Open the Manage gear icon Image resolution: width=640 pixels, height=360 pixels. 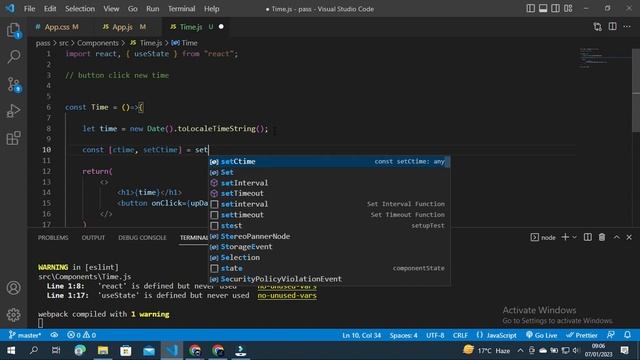click(x=13, y=315)
